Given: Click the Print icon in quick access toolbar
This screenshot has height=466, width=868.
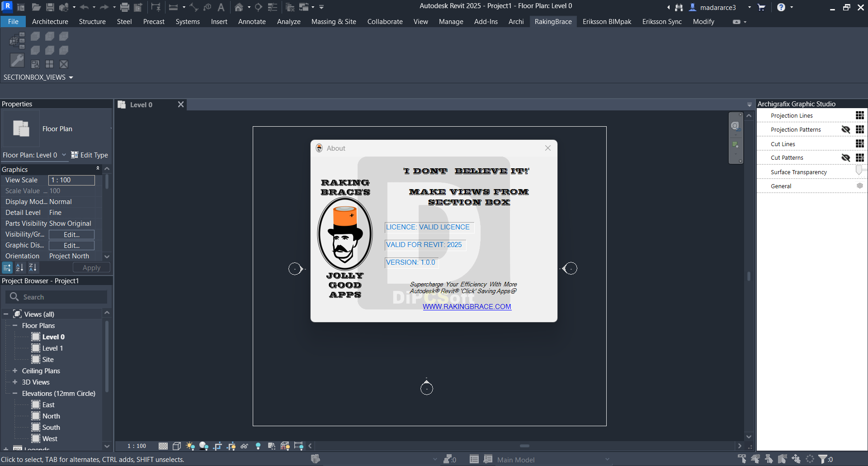Looking at the screenshot, I should 125,7.
